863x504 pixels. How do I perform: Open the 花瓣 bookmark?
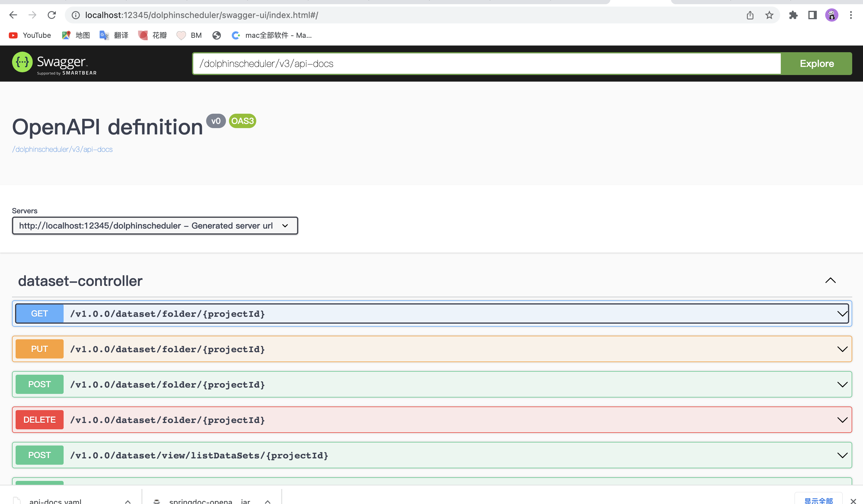[x=153, y=35]
